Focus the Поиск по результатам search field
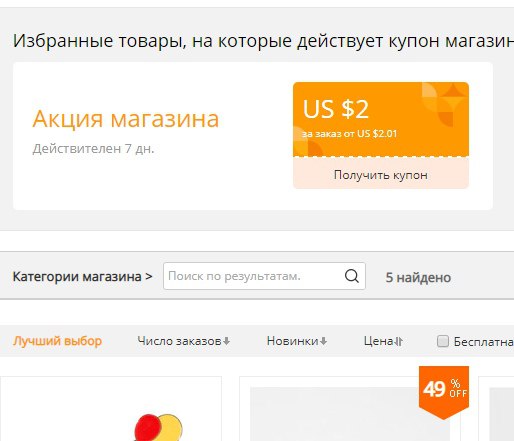The width and height of the screenshot is (514, 441). pos(253,276)
